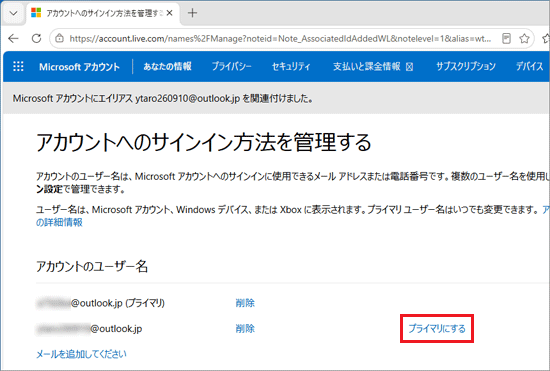
Task: Go to Microsoft アカウント home
Action: click(x=79, y=67)
